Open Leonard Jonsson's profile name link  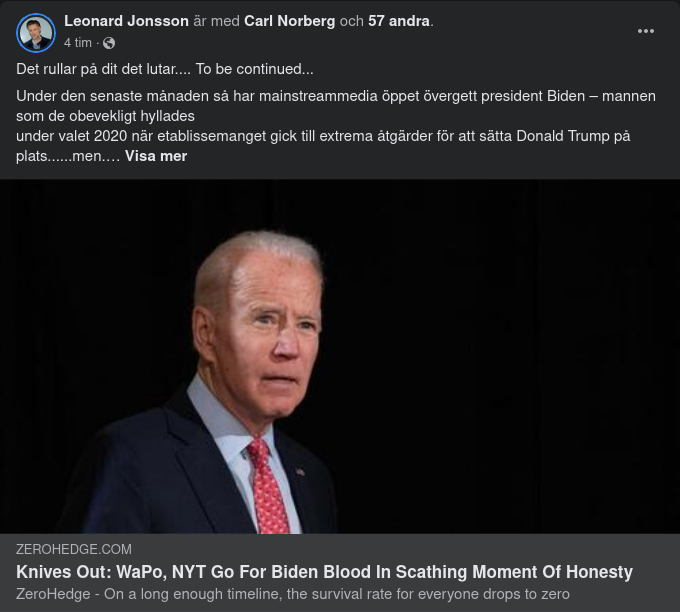[126, 21]
